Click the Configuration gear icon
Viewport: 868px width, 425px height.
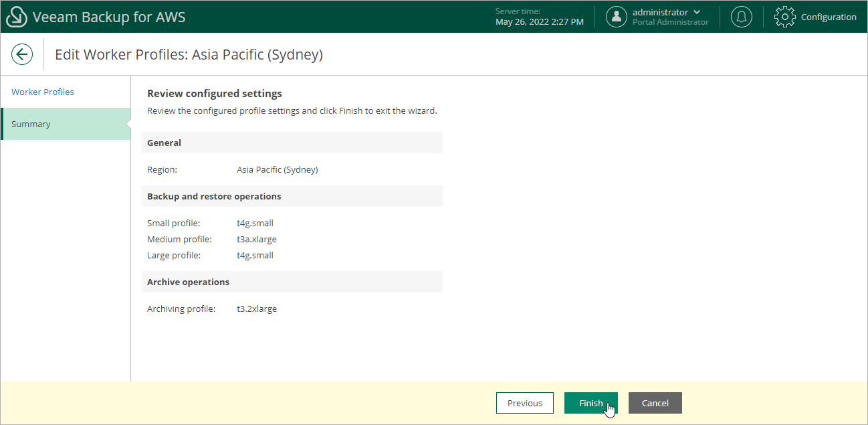tap(784, 17)
